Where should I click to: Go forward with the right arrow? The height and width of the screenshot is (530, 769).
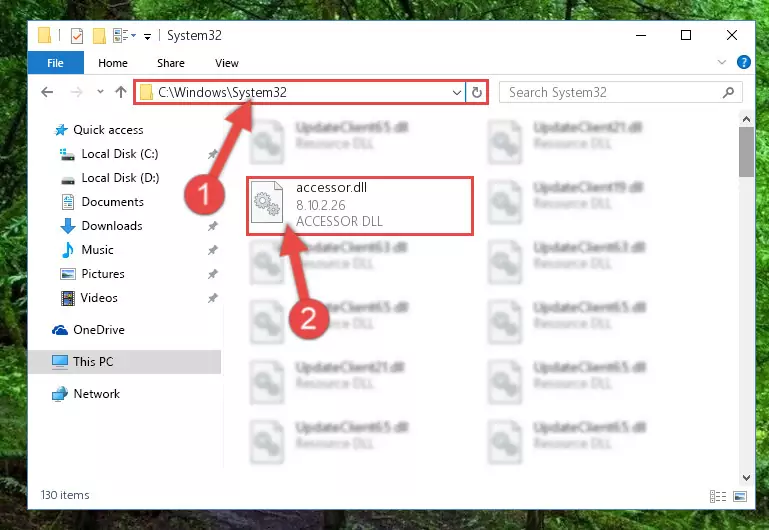tap(77, 92)
